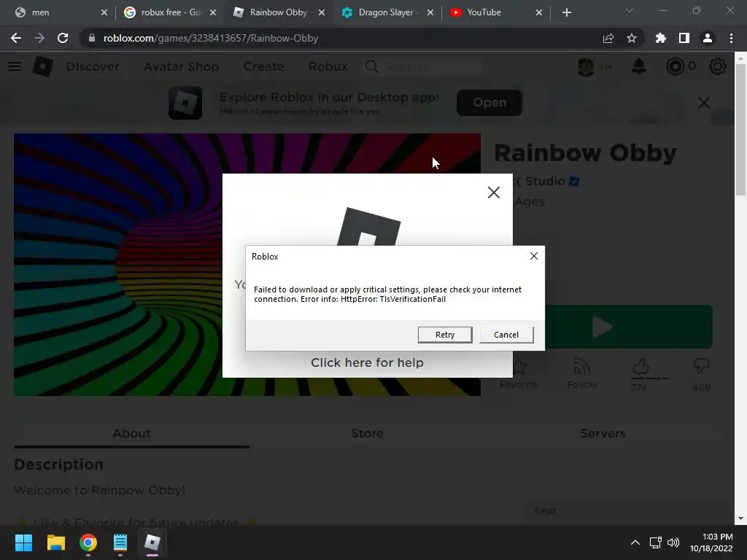Select the Store tab
747x560 pixels.
(x=367, y=433)
